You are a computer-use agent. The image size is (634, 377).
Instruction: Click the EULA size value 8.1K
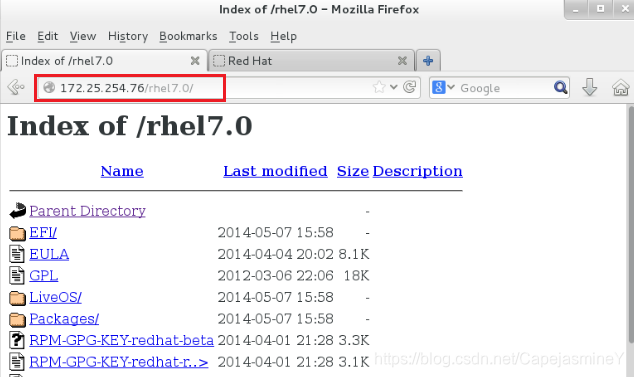[x=354, y=254]
